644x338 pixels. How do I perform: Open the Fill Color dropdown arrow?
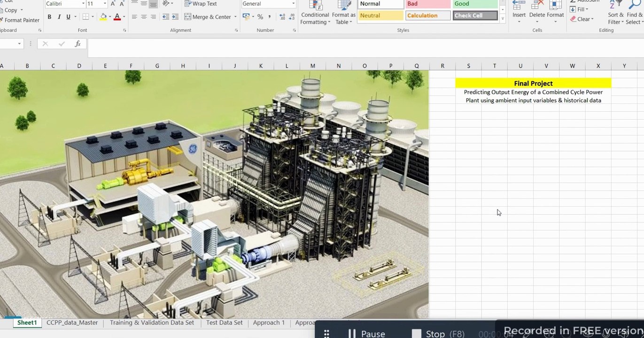[110, 17]
